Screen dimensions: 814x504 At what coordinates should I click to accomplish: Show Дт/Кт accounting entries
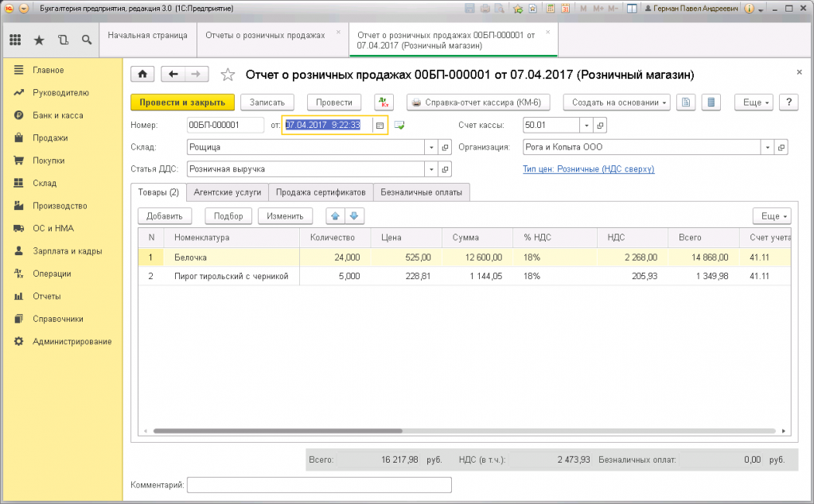384,103
